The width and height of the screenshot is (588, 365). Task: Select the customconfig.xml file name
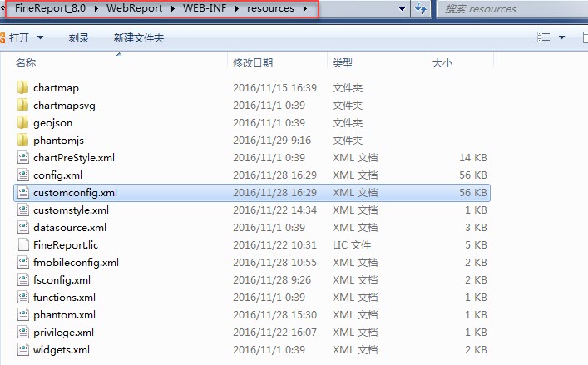[x=75, y=193]
